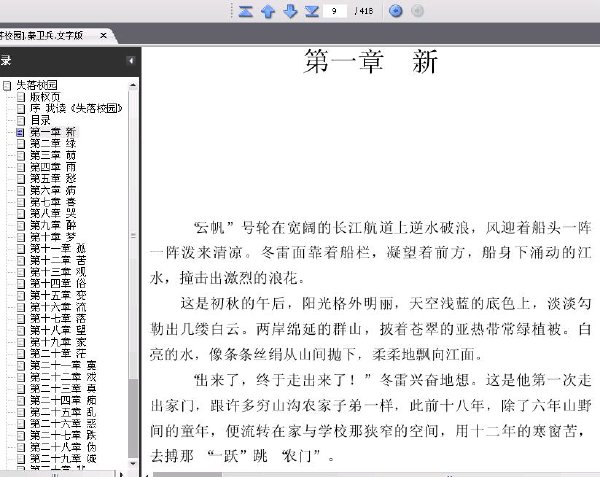
Task: Click the page icon beside 版权页
Action: tap(21, 97)
